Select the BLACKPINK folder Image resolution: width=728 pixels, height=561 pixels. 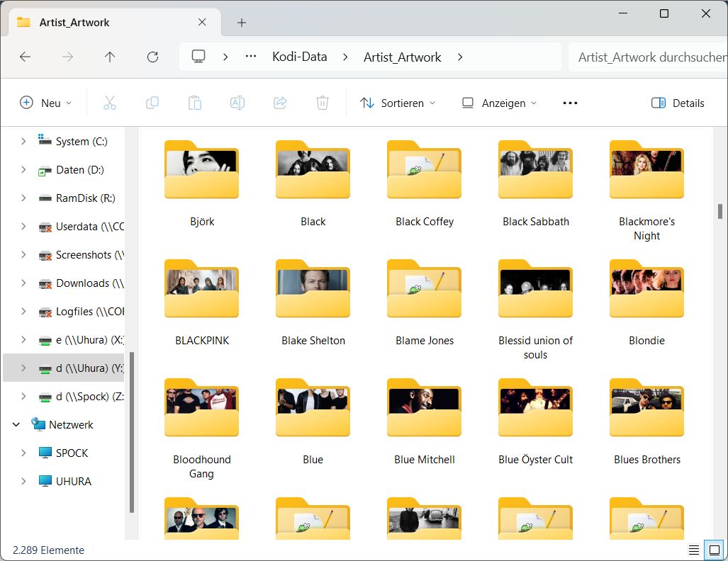(201, 302)
